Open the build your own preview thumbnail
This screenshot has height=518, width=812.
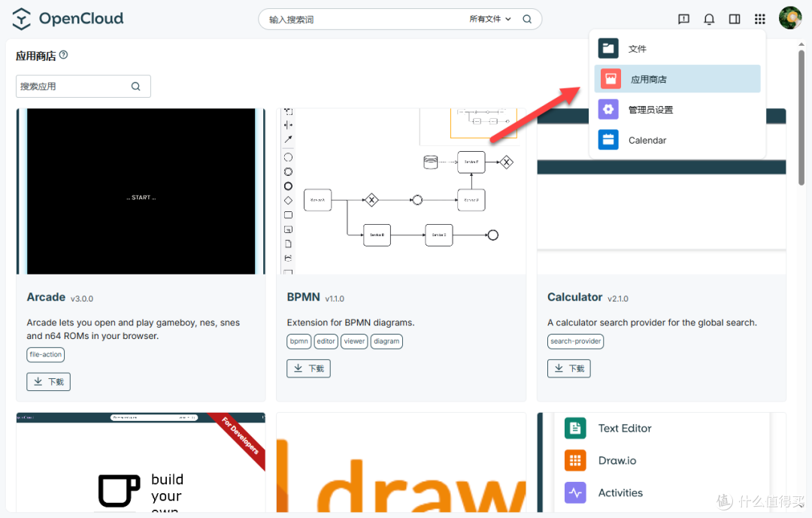141,462
